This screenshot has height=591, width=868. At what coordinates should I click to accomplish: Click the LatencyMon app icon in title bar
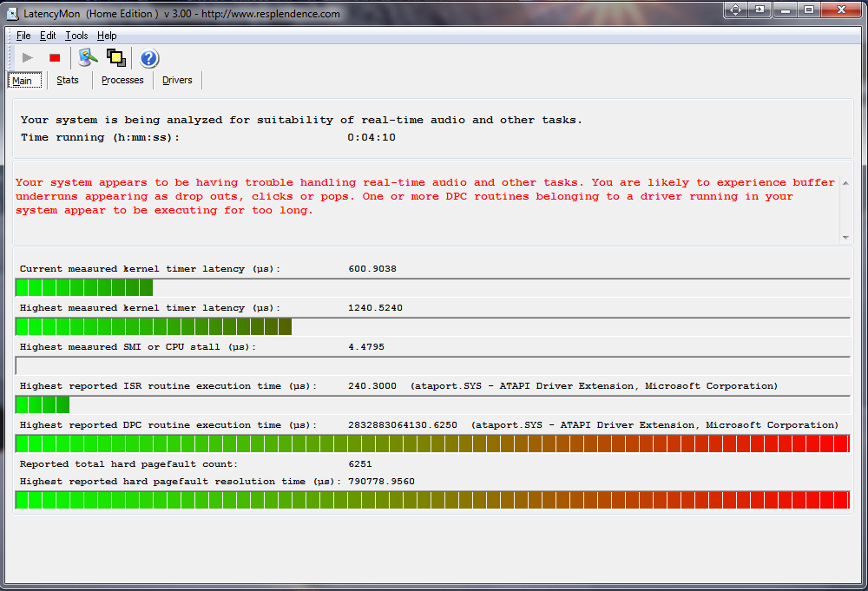12,14
